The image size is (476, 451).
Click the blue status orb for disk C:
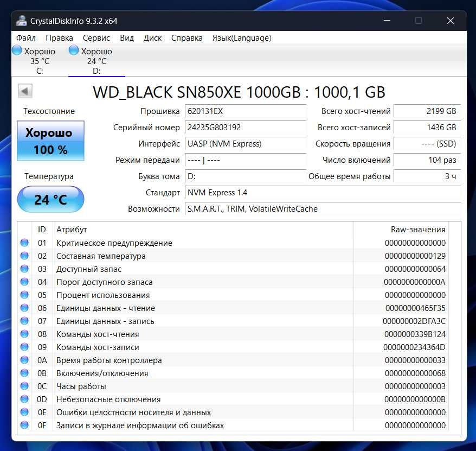click(17, 50)
